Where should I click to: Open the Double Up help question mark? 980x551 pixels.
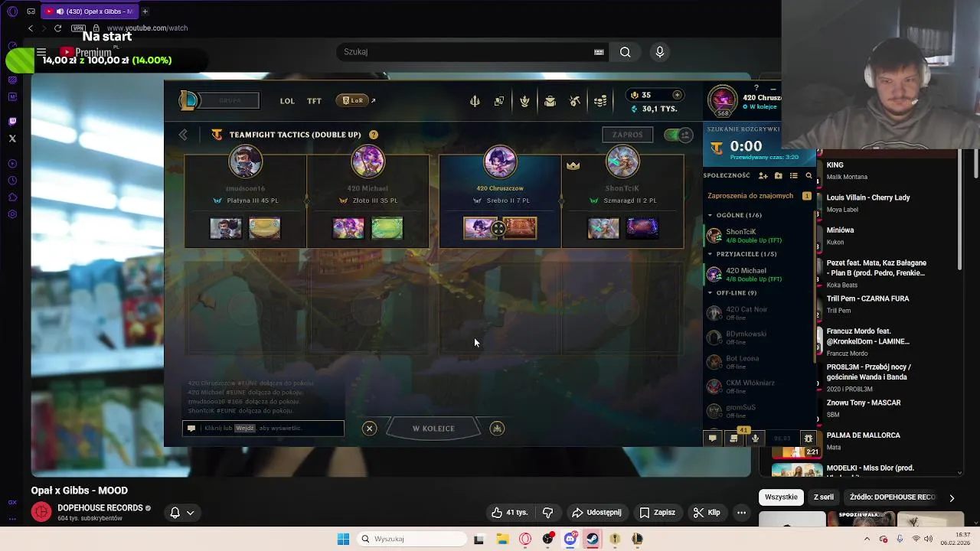click(x=374, y=135)
